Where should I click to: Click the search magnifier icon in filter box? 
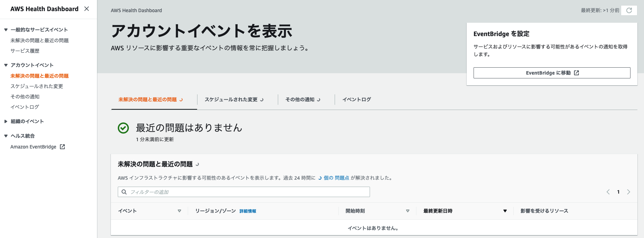tap(124, 192)
